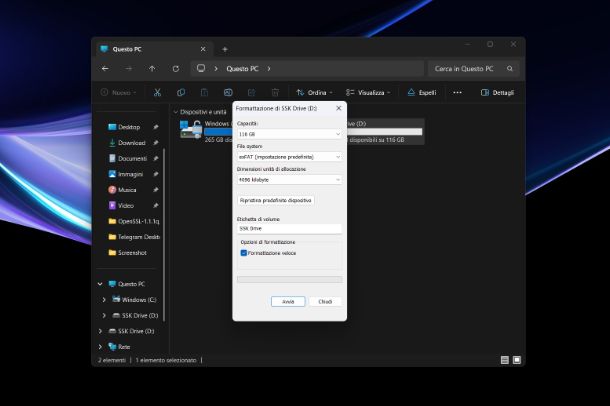Add a new tab with plus icon
Viewport: 610px width, 406px height.
click(x=224, y=49)
